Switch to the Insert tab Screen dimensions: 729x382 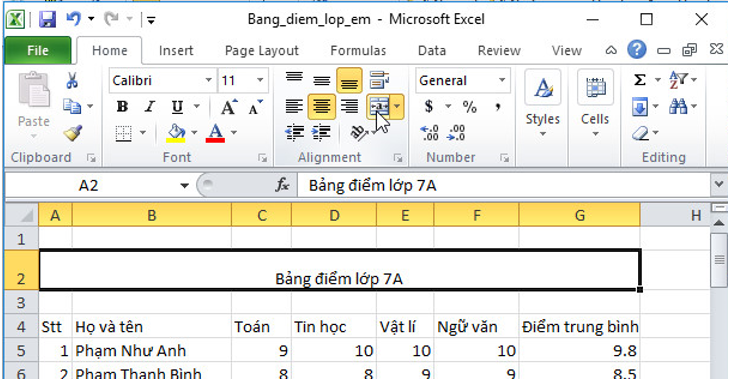pyautogui.click(x=176, y=50)
